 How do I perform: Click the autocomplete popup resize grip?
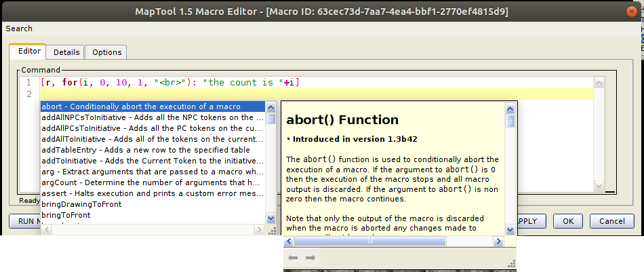[x=273, y=232]
